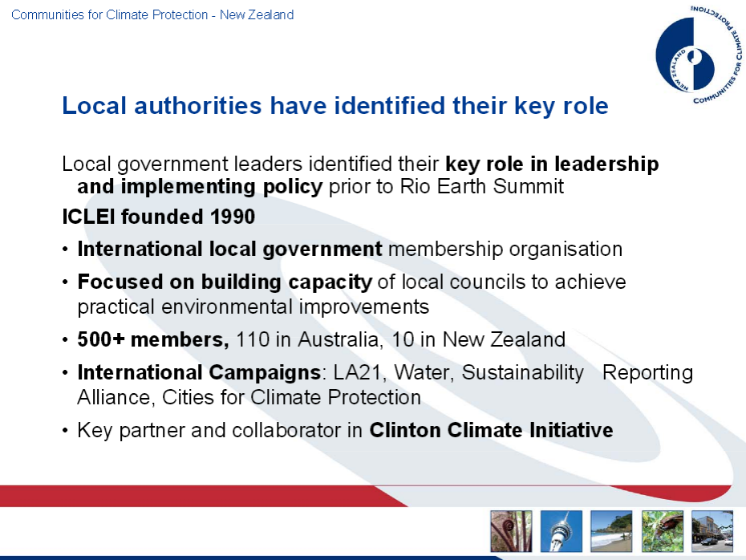
Task: Select the fern koru photo thumbnail
Action: click(510, 531)
